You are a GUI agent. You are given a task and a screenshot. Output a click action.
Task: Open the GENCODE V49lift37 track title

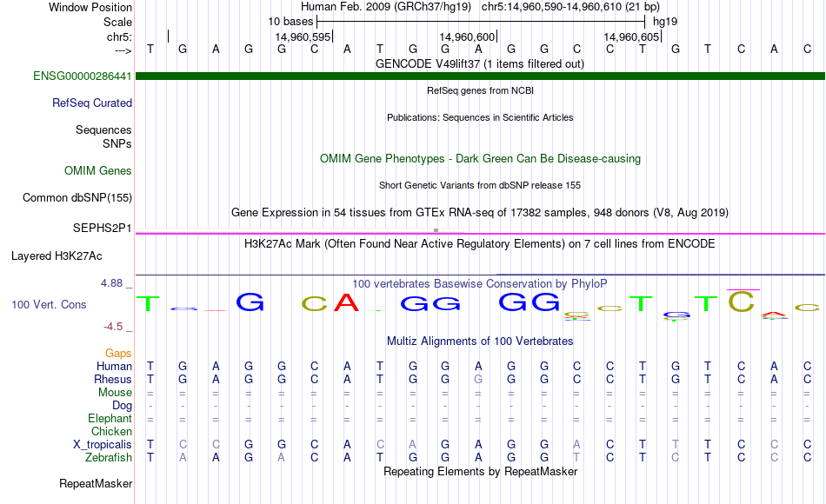(x=480, y=63)
